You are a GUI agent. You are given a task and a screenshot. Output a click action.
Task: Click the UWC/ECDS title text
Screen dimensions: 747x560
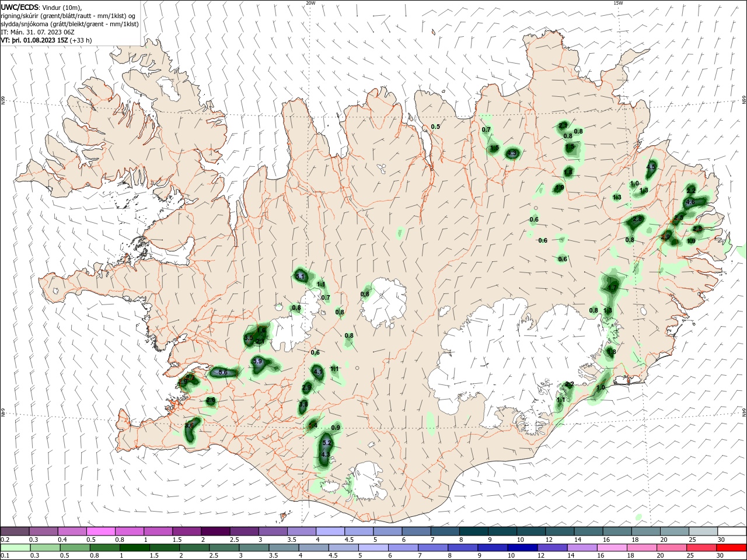point(20,7)
